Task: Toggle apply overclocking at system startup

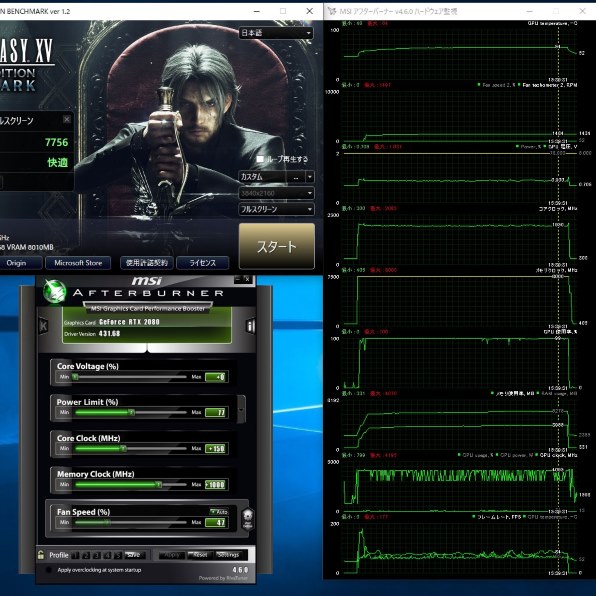Action: [48, 570]
